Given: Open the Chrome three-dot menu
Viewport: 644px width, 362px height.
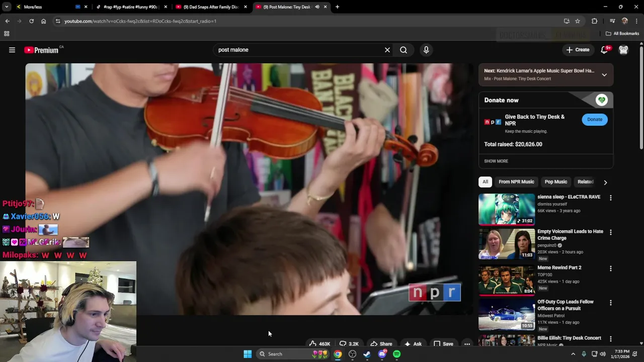Looking at the screenshot, I should (637, 21).
